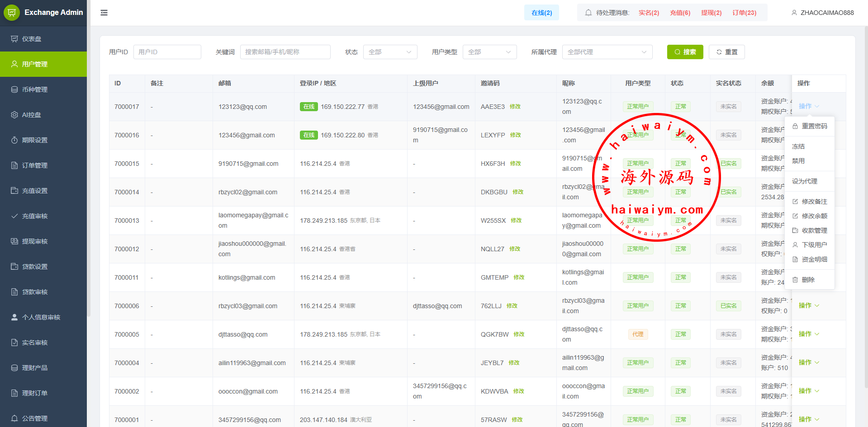Open 期限设置 clock icon in sidebar
The image size is (868, 427).
pyautogui.click(x=14, y=140)
